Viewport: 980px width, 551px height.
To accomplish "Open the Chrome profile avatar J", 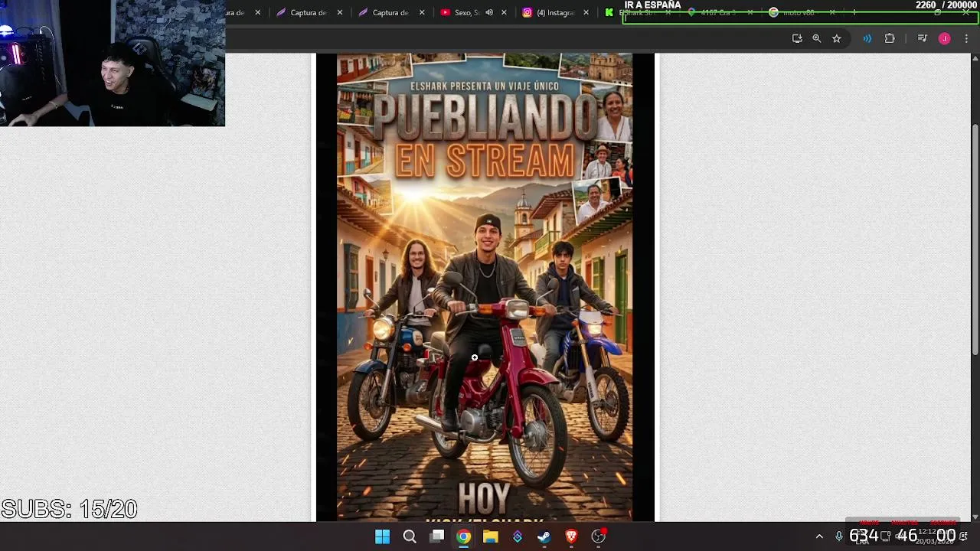I will click(x=945, y=38).
